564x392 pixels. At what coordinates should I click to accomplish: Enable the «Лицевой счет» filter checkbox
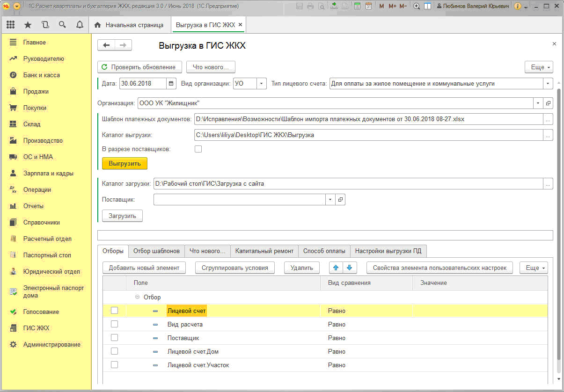coord(114,310)
